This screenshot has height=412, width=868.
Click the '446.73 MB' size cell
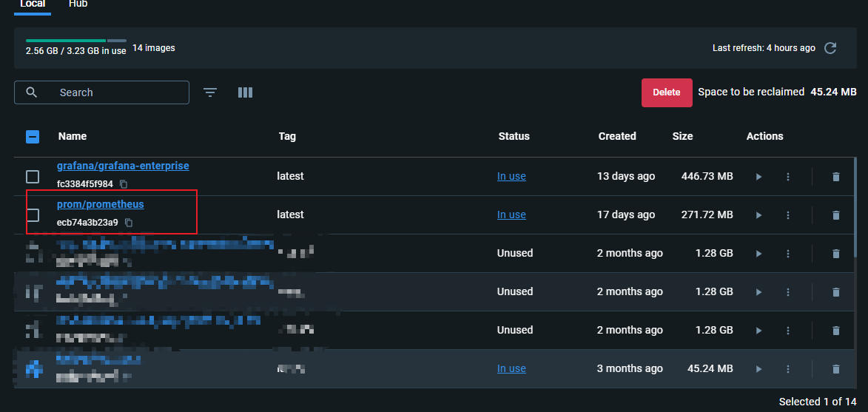tap(707, 177)
